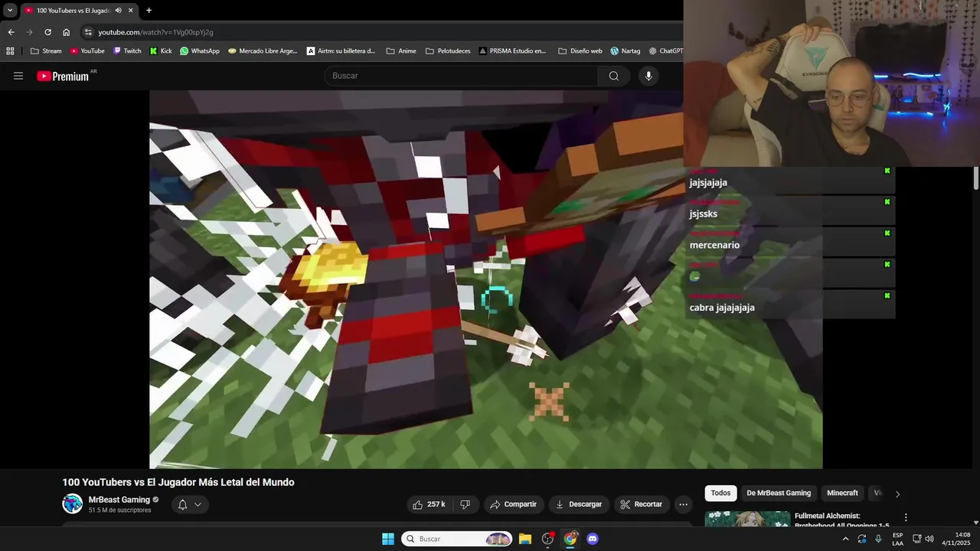
Task: Open Twitch bookmark
Action: (x=127, y=51)
